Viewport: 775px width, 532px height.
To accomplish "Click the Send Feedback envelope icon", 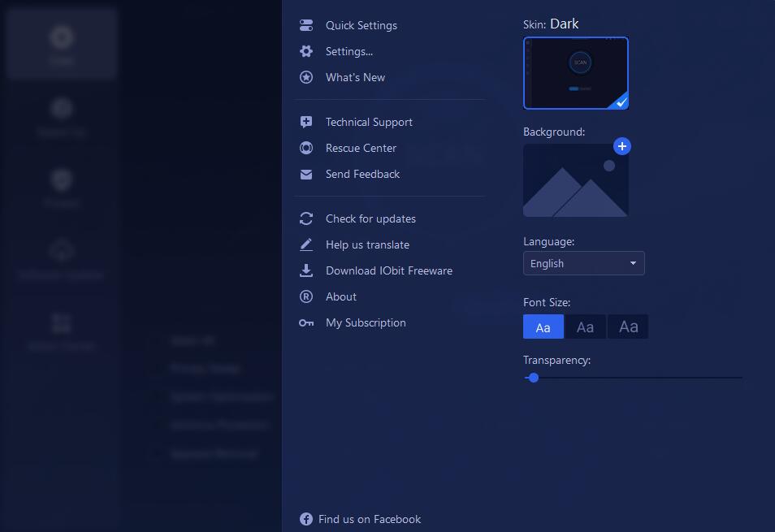I will click(x=306, y=175).
